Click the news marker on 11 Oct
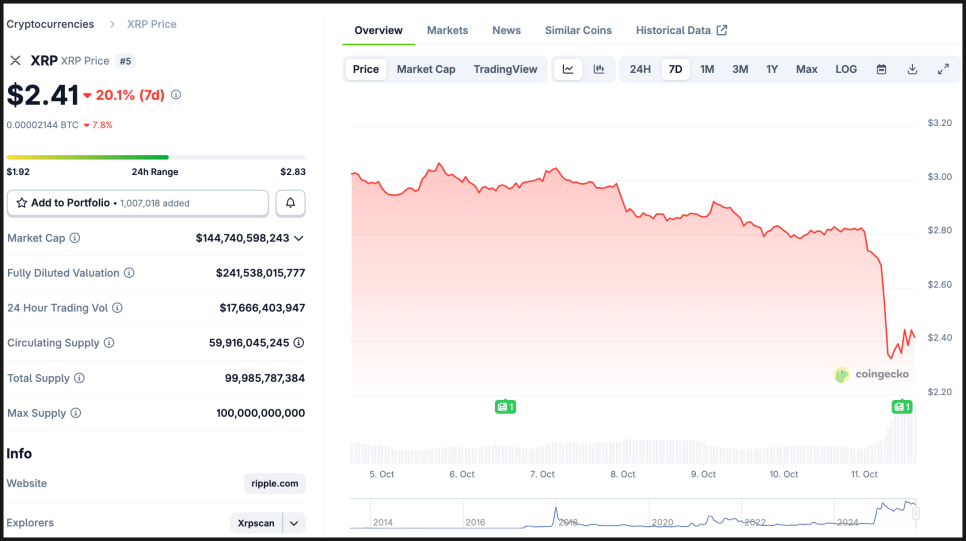This screenshot has height=541, width=966. (x=902, y=406)
